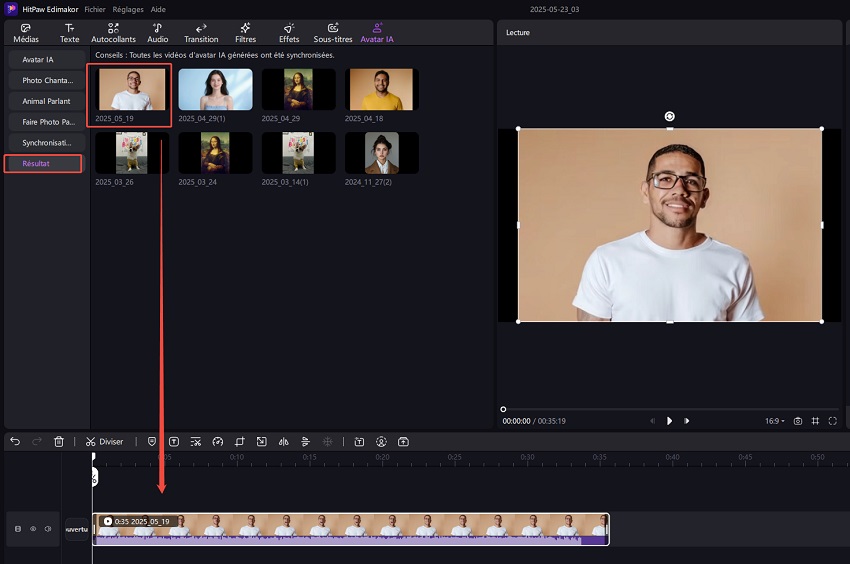The height and width of the screenshot is (564, 850).
Task: Open the Réglages menu
Action: pos(128,9)
